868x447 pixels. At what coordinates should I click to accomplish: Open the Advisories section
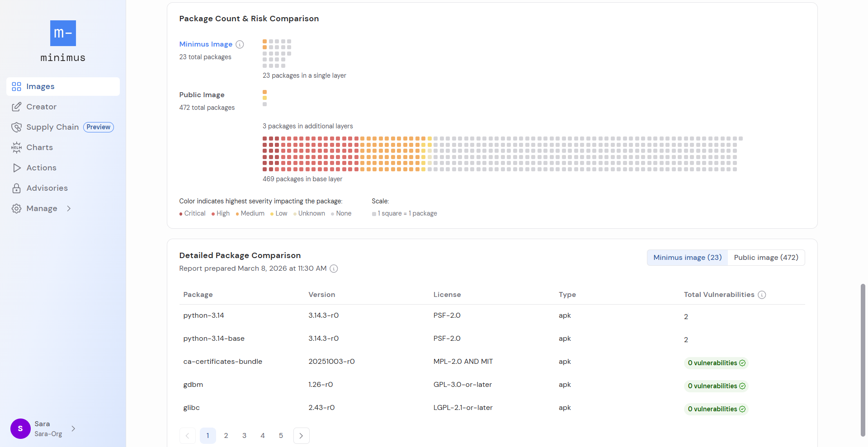tap(63, 188)
